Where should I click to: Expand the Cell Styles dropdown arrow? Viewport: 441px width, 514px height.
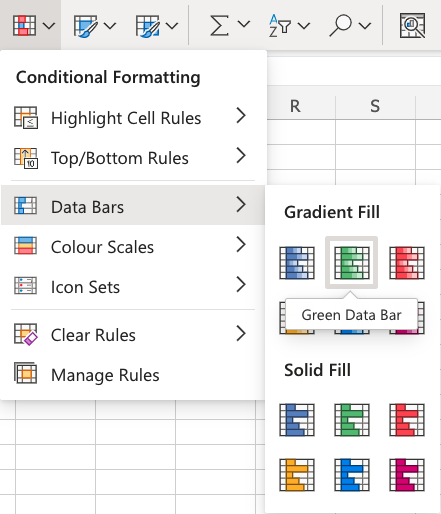coord(172,25)
